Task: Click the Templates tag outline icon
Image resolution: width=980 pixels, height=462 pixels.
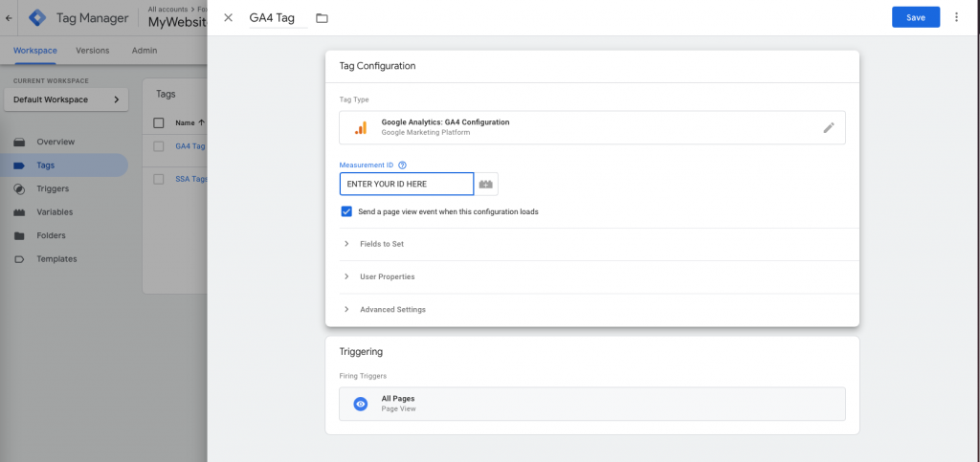Action: tap(19, 259)
